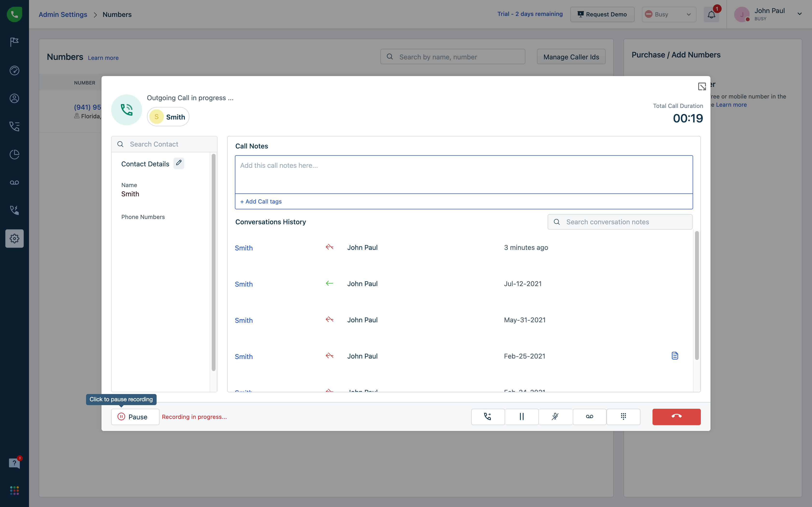The width and height of the screenshot is (812, 507).
Task: Mute the microphone
Action: point(555,416)
